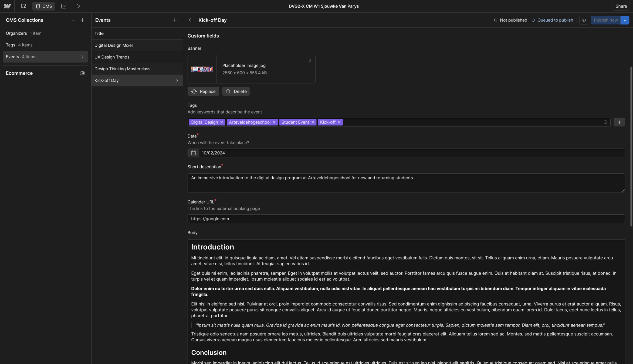The image size is (633, 364).
Task: Click the Share button
Action: tap(621, 6)
